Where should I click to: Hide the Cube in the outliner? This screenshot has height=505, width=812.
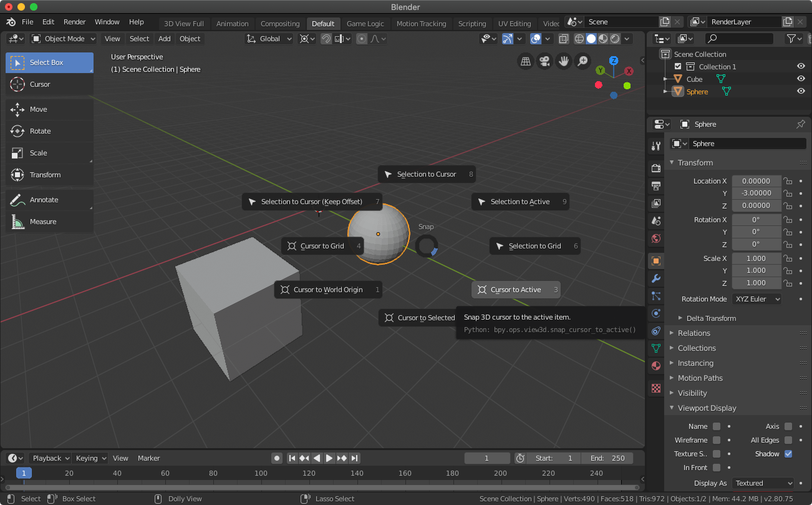point(801,79)
